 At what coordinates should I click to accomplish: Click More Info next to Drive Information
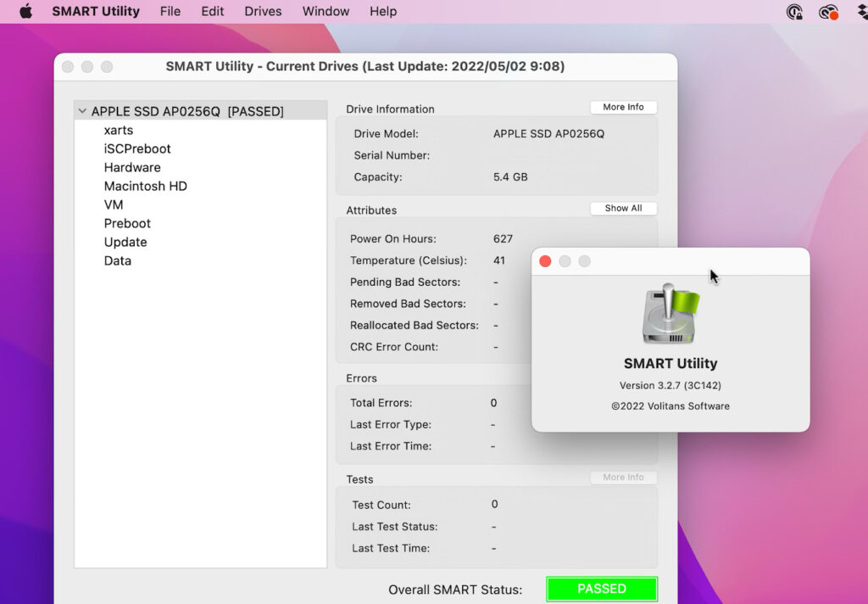click(623, 106)
